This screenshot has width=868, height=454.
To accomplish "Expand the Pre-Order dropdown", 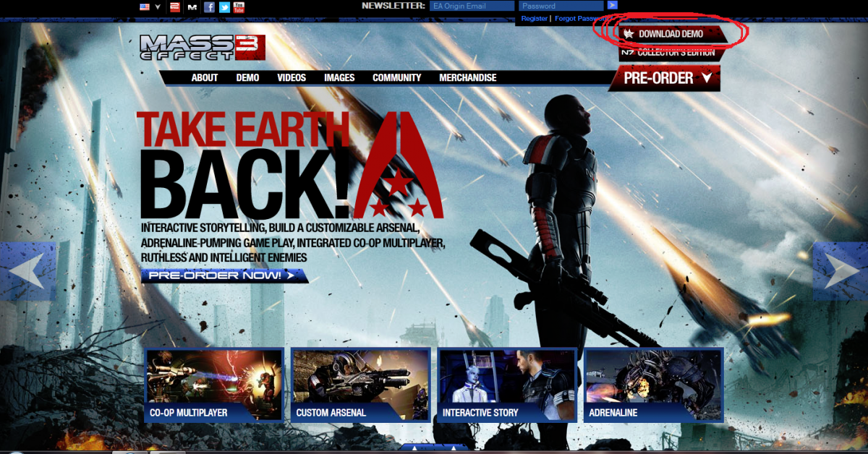I will coord(665,78).
